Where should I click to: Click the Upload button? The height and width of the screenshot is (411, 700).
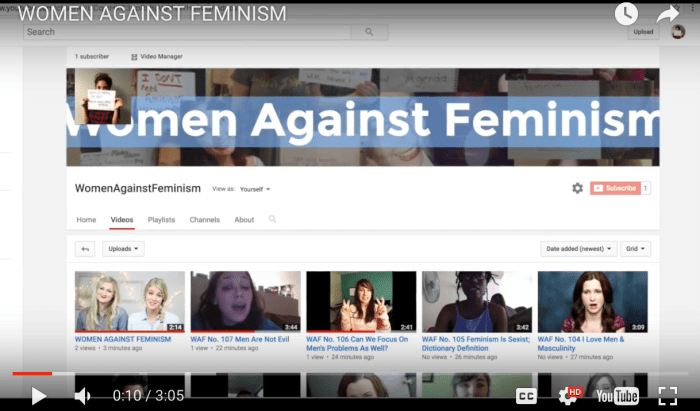coord(643,32)
